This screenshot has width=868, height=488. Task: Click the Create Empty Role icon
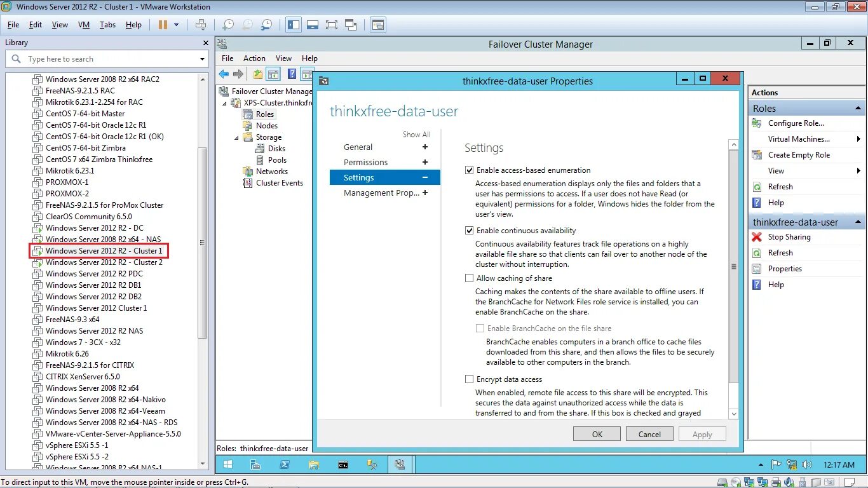(757, 155)
